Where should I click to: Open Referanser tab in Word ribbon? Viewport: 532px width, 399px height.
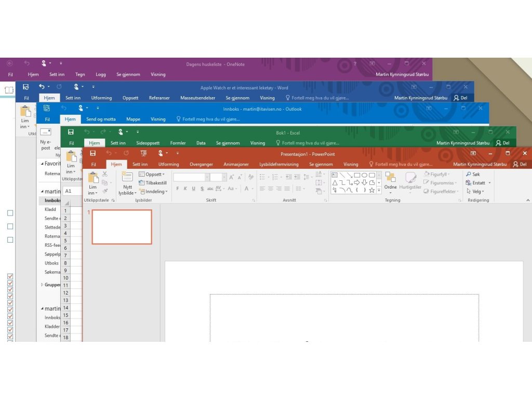pos(159,98)
